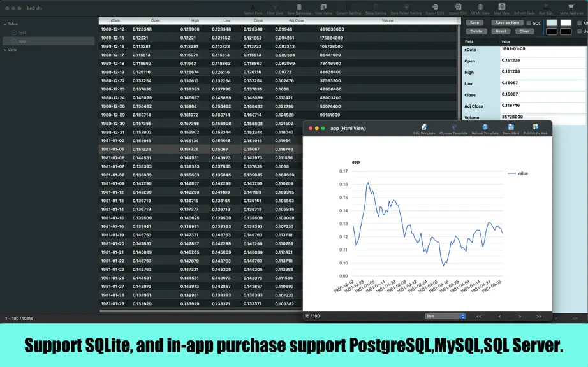Switch to HTML View from the toolbar
This screenshot has width=588, height=367.
click(480, 7)
